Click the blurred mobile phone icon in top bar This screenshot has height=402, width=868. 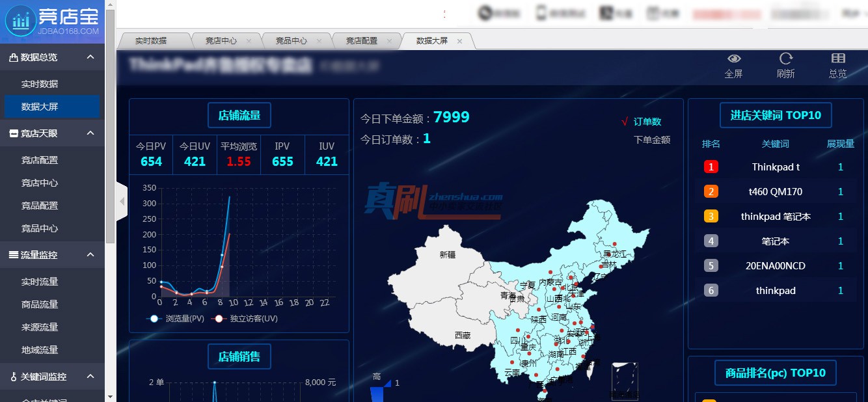[542, 13]
